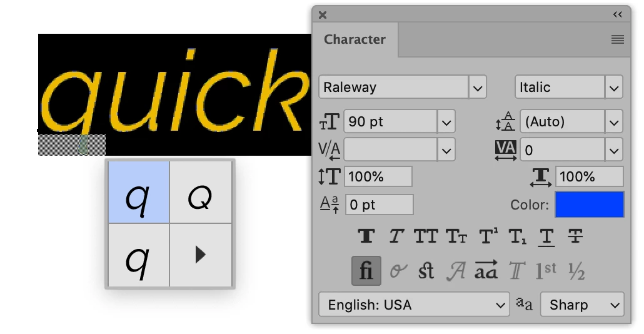
Task: Expand the (Auto) leading dropdown
Action: click(x=614, y=121)
